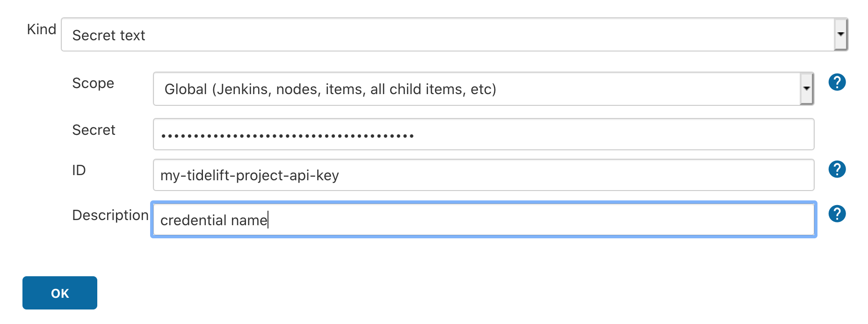Click on 'my-tidelift-project-api-key' text
The height and width of the screenshot is (324, 868).
249,176
